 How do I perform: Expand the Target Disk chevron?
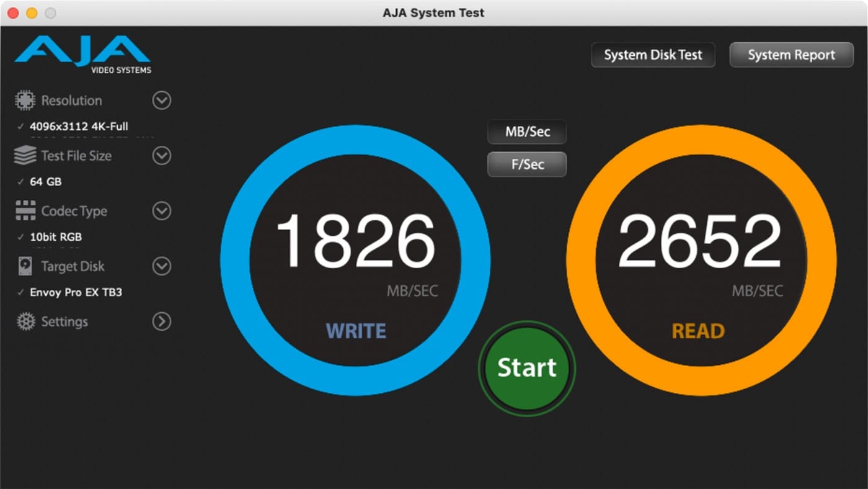[162, 266]
